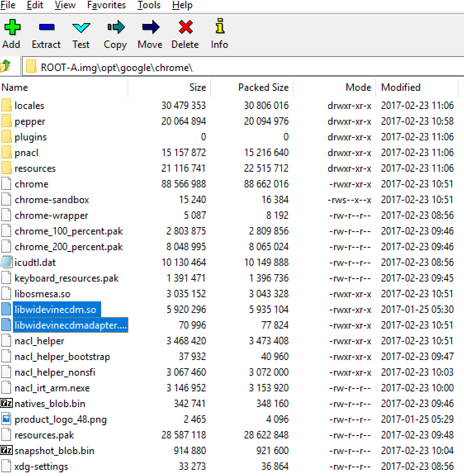Select the locales folder icon
The width and height of the screenshot is (464, 476).
pyautogui.click(x=6, y=105)
